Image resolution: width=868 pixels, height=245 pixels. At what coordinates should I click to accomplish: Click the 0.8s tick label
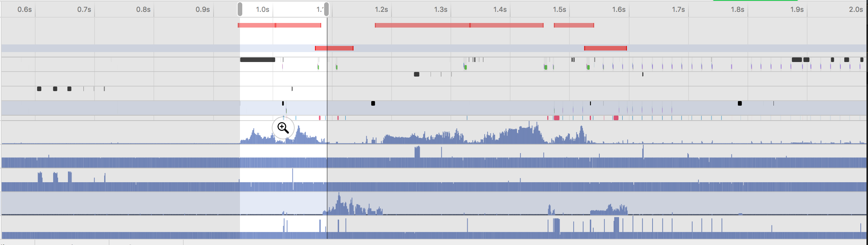144,10
